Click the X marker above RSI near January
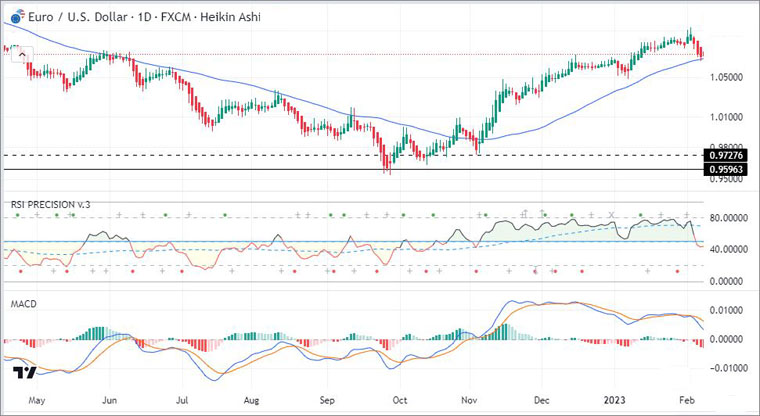This screenshot has width=760, height=416. pyautogui.click(x=612, y=214)
